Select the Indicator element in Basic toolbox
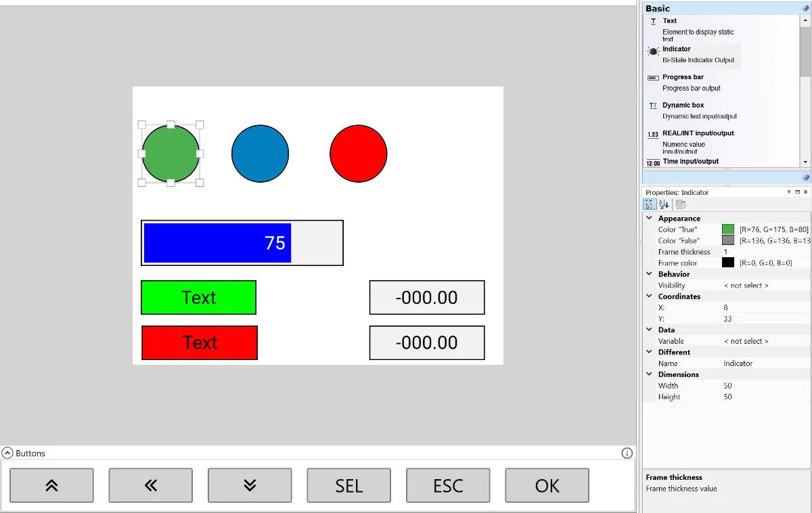This screenshot has height=513, width=812. pos(677,49)
